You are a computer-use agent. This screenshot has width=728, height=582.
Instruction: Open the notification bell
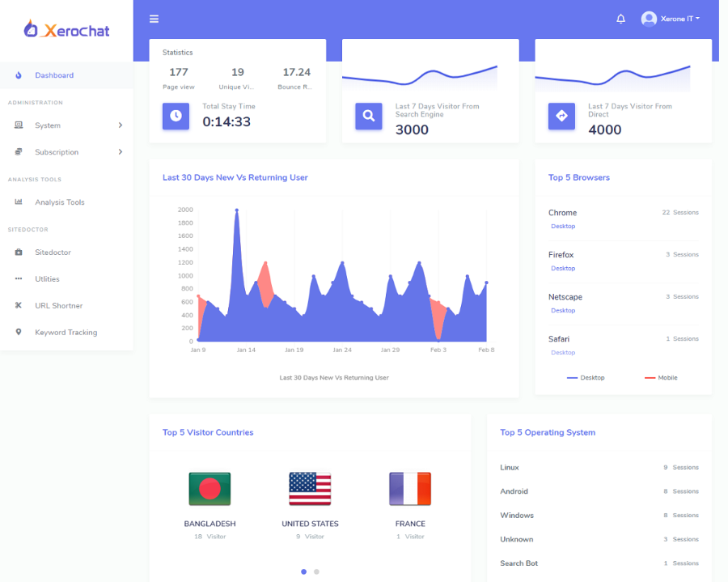tap(620, 19)
